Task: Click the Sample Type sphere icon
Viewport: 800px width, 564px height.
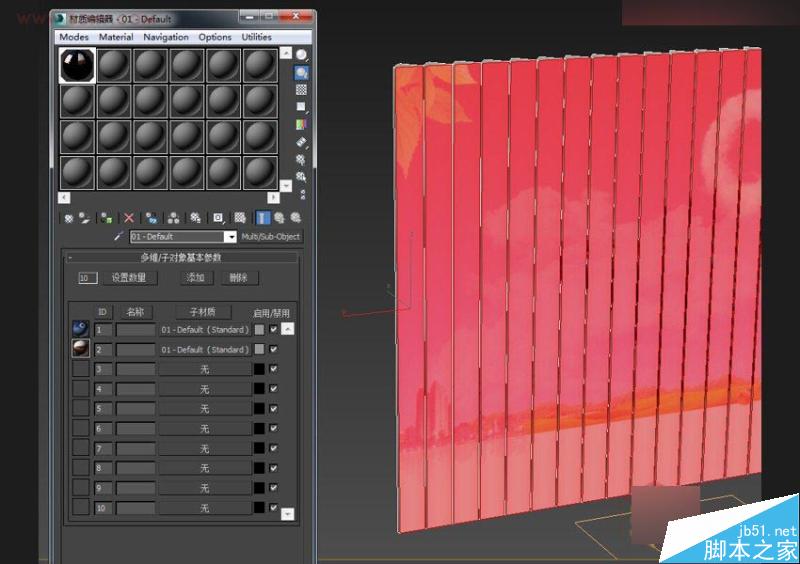Action: 302,55
